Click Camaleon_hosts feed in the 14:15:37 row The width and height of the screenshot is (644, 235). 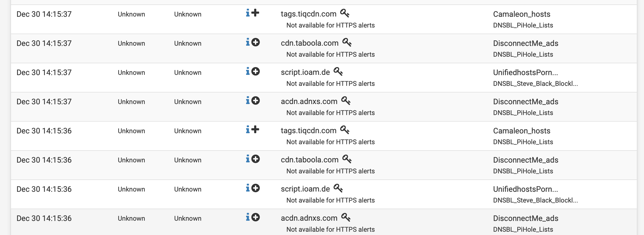pyautogui.click(x=521, y=14)
